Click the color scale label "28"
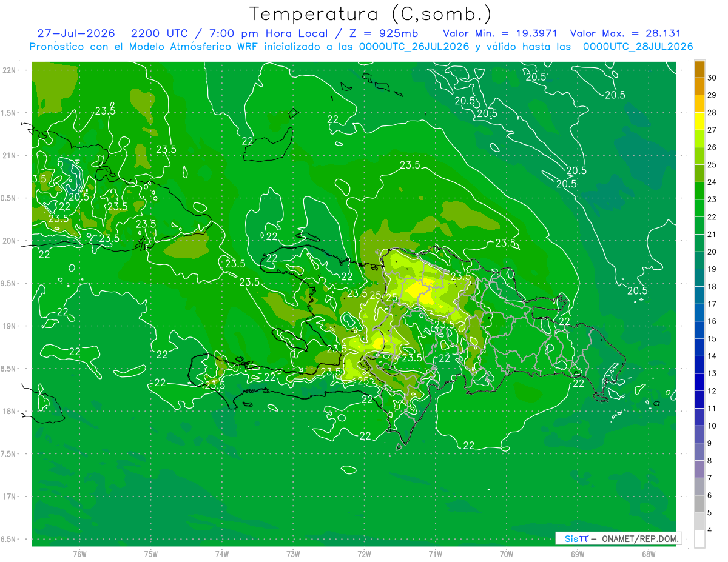The height and width of the screenshot is (562, 728). [712, 112]
